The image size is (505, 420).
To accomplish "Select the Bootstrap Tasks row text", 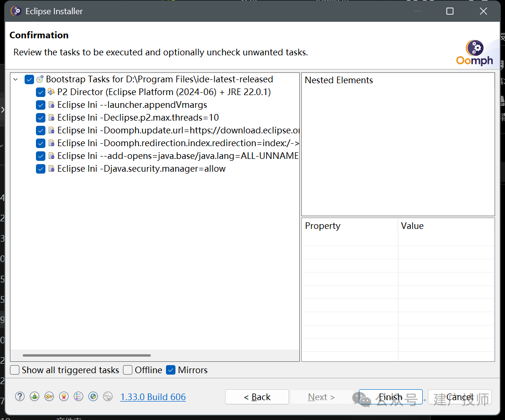I will tap(159, 79).
